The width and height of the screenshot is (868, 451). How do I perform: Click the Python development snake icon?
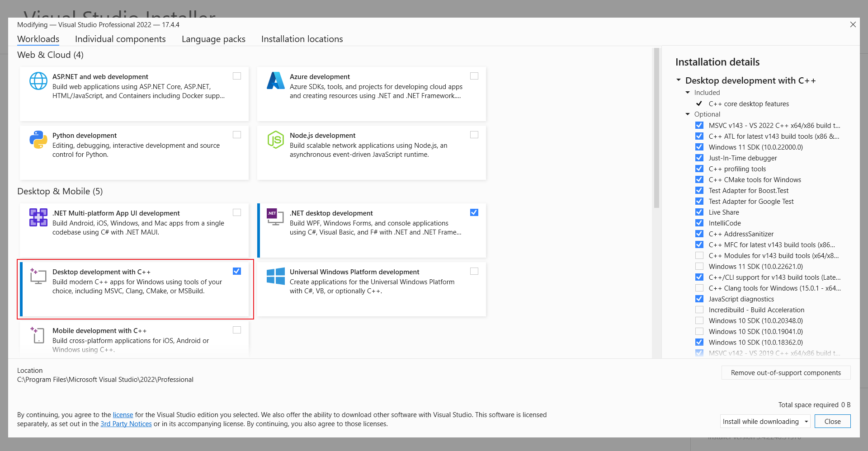38,140
